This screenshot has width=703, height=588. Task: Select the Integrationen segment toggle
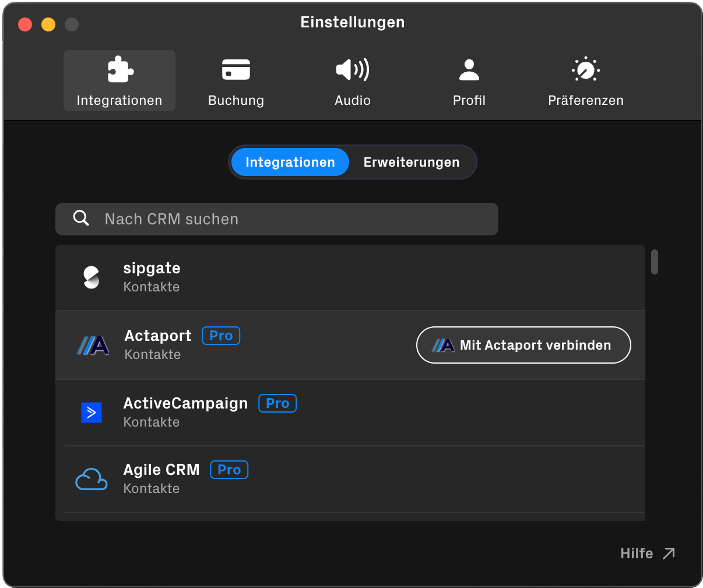(290, 162)
